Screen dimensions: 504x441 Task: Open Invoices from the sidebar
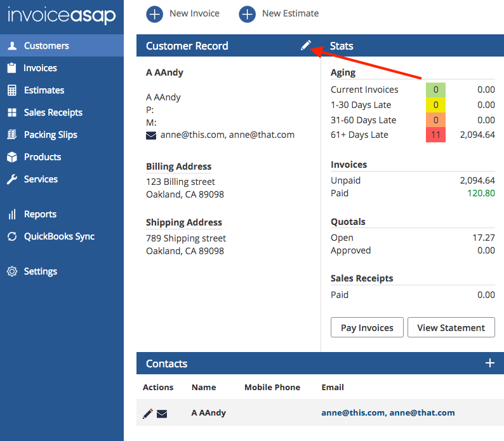[x=40, y=68]
